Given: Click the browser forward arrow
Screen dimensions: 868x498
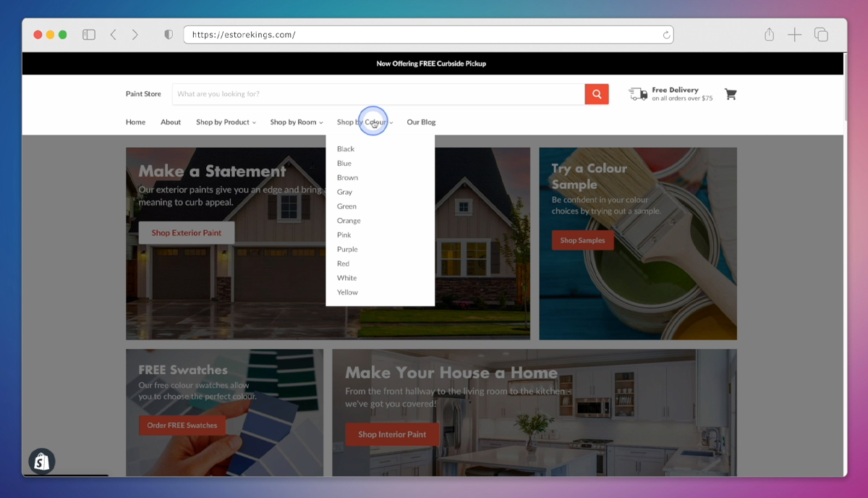Looking at the screenshot, I should (135, 34).
